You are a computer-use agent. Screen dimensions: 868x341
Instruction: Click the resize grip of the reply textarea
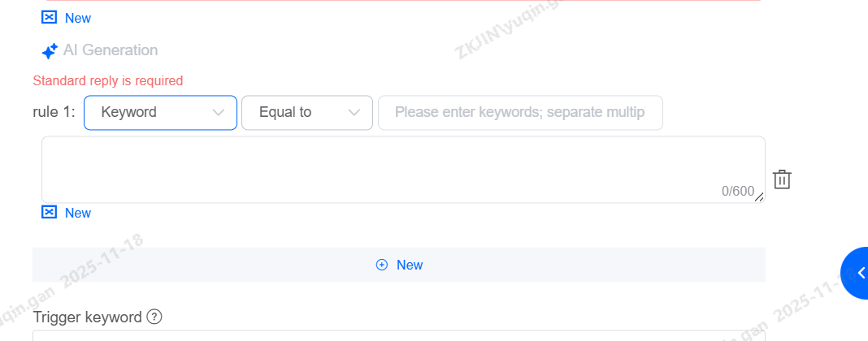(759, 197)
